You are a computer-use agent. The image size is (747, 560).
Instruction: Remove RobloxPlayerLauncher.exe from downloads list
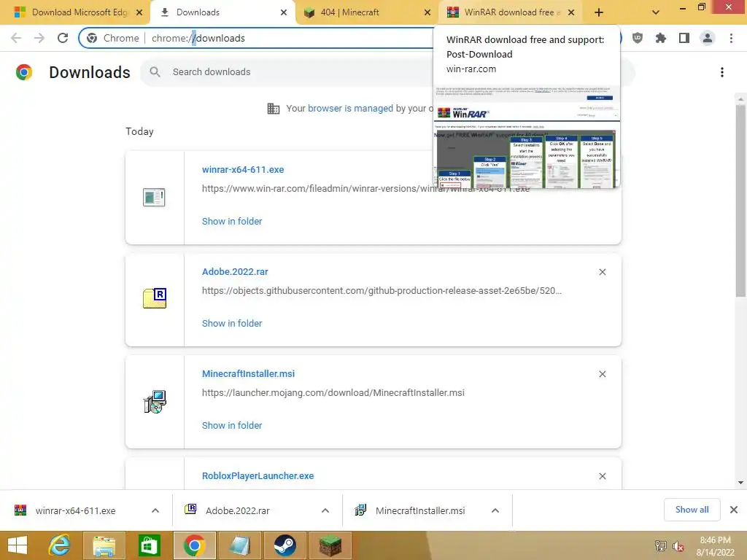tap(602, 476)
